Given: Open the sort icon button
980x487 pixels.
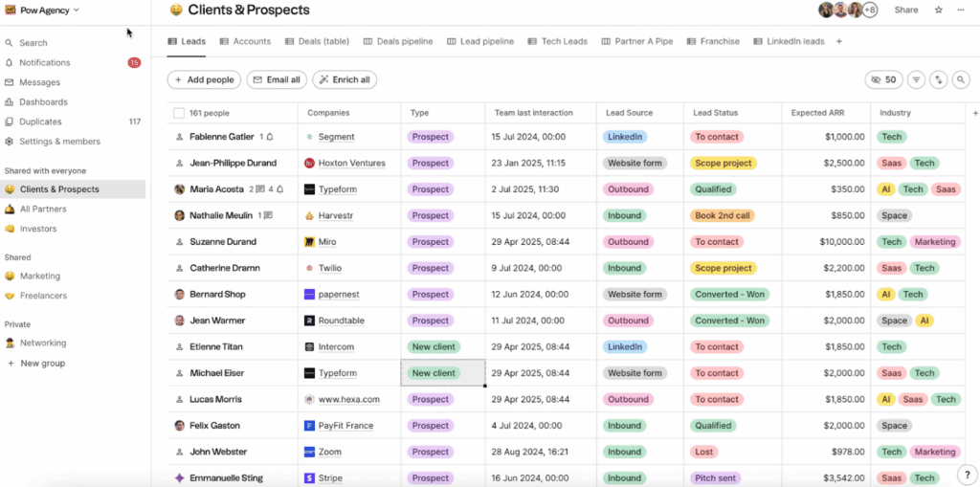Looking at the screenshot, I should tap(939, 79).
